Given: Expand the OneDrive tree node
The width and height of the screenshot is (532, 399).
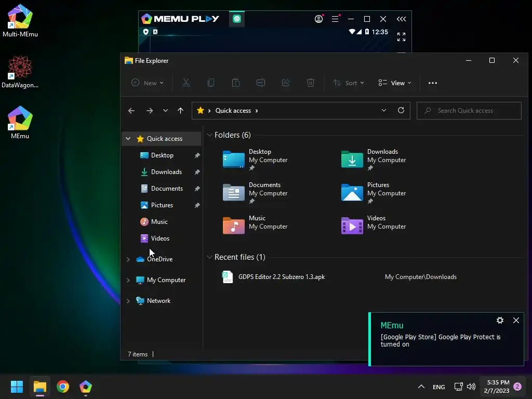Looking at the screenshot, I should 128,259.
